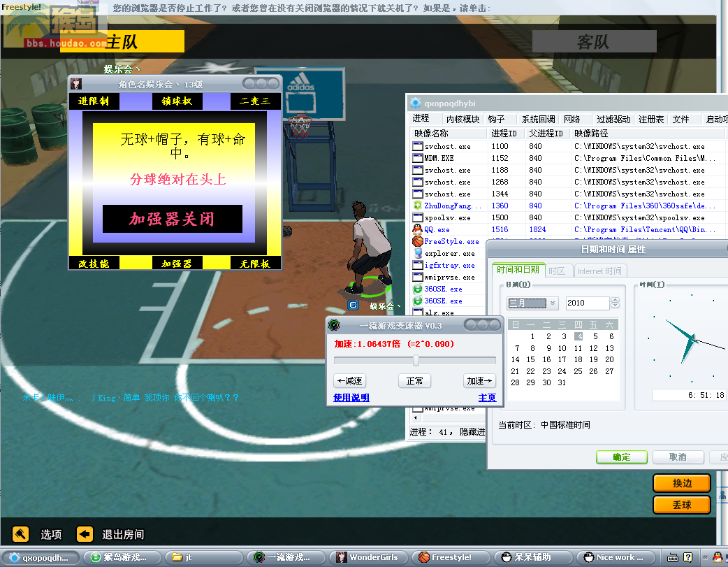
Task: Select the wmiprvse.exe icon below igfxtray.exe
Action: (x=417, y=277)
